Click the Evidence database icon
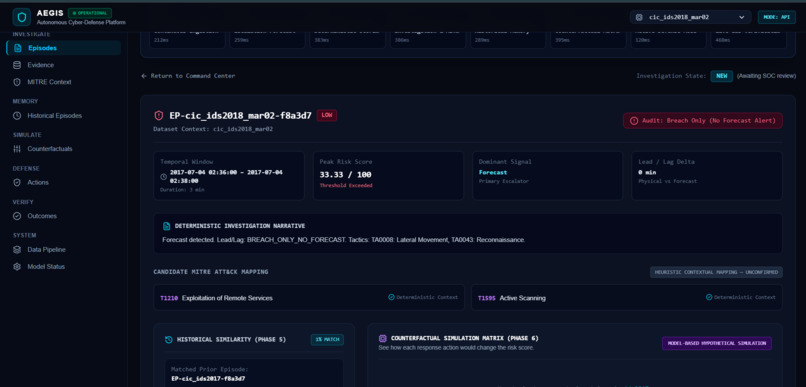Image resolution: width=806 pixels, height=387 pixels. click(x=17, y=65)
